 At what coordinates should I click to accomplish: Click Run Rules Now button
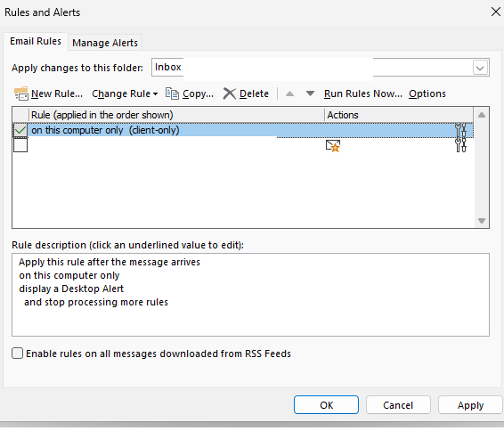[363, 94]
